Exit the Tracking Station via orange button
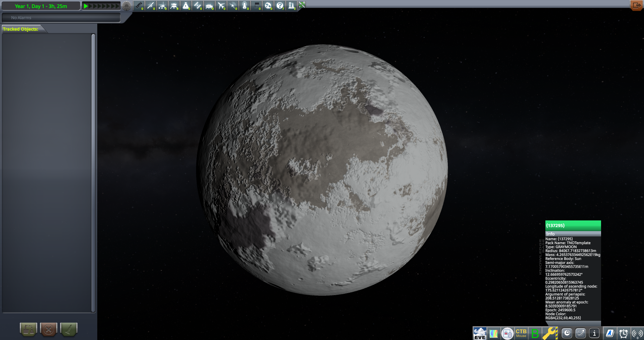This screenshot has height=340, width=644. 636,5
